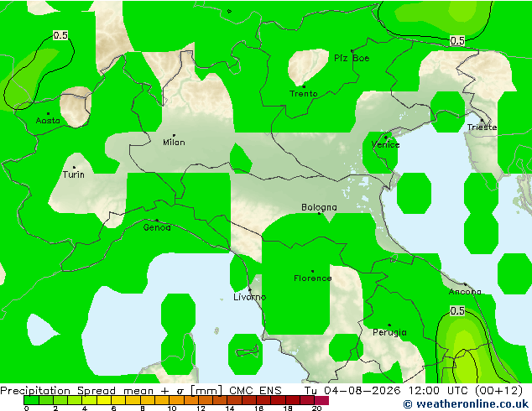The height and width of the screenshot is (411, 532).
Task: Click the legend tick value 14
Action: click(x=230, y=408)
